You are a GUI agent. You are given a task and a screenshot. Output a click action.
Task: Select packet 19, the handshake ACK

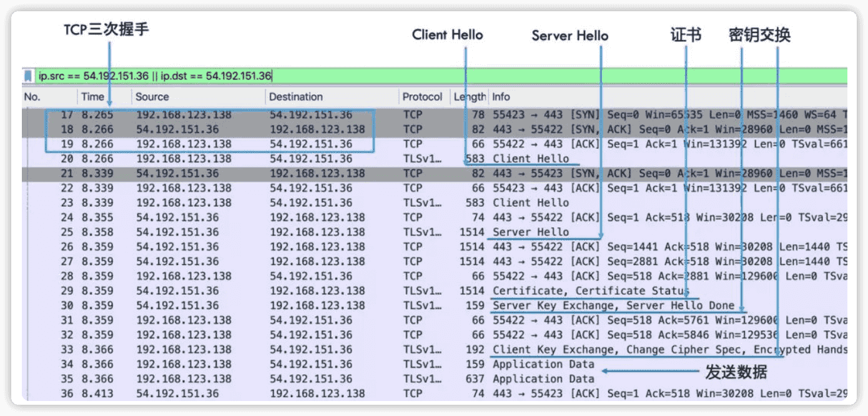click(435, 144)
